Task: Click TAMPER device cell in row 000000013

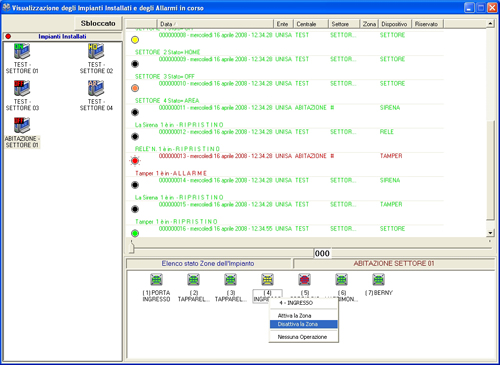Action: click(391, 156)
